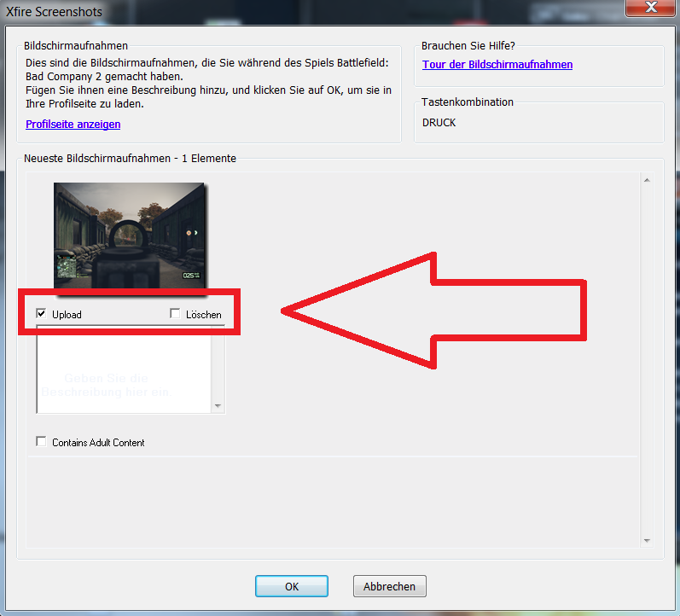Enable the Contains Adult Content checkbox
680x616 pixels.
tap(41, 442)
